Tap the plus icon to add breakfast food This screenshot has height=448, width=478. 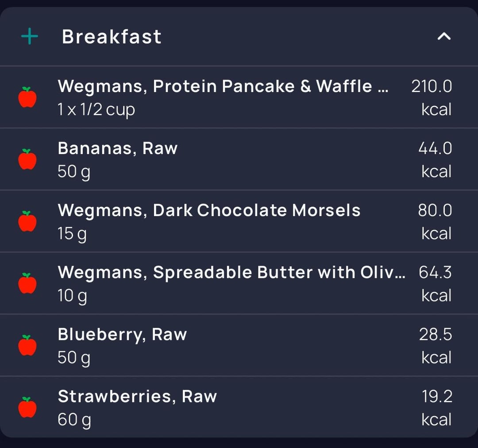pos(30,36)
